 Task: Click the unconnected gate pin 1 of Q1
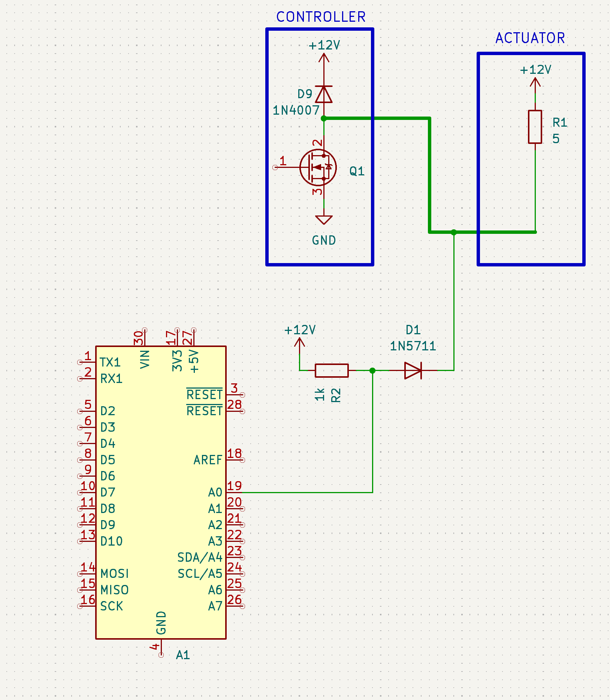[275, 168]
